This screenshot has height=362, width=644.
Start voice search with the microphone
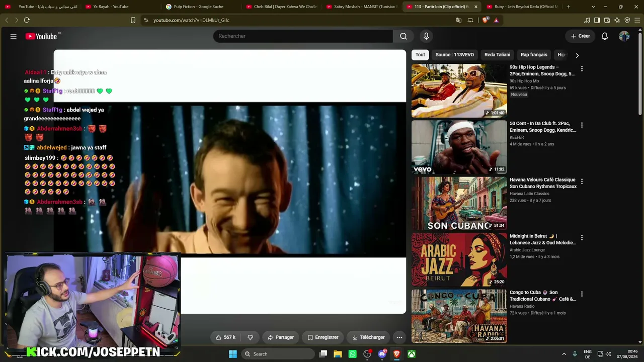(x=426, y=36)
